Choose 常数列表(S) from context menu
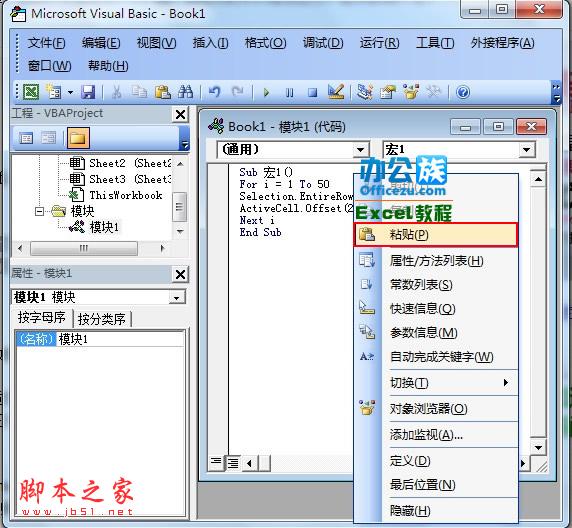 point(436,285)
